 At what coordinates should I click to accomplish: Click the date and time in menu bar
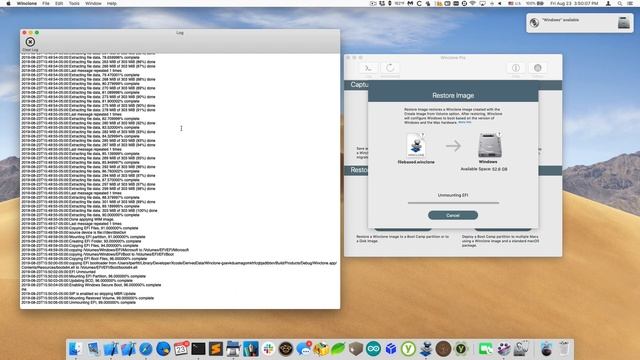pyautogui.click(x=574, y=3)
